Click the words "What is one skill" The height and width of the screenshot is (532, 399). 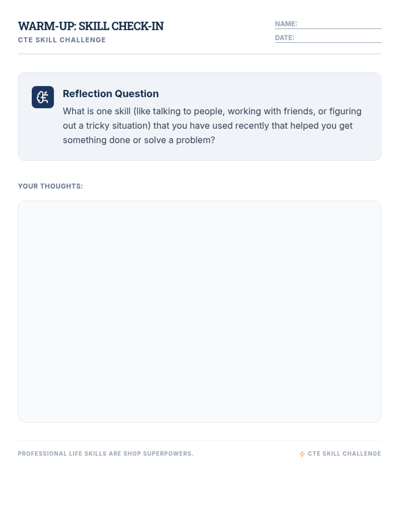[x=97, y=111]
